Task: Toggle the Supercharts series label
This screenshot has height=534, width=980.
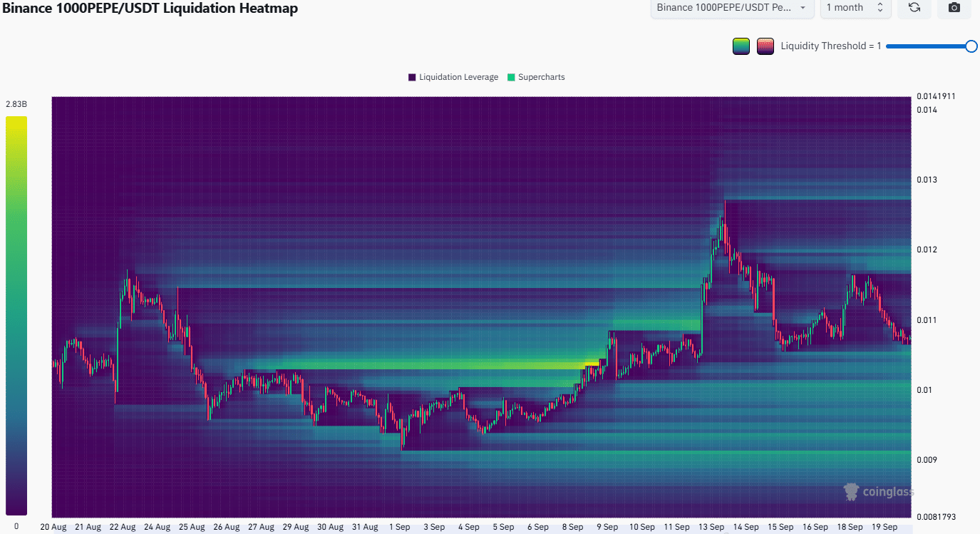Action: pyautogui.click(x=541, y=77)
